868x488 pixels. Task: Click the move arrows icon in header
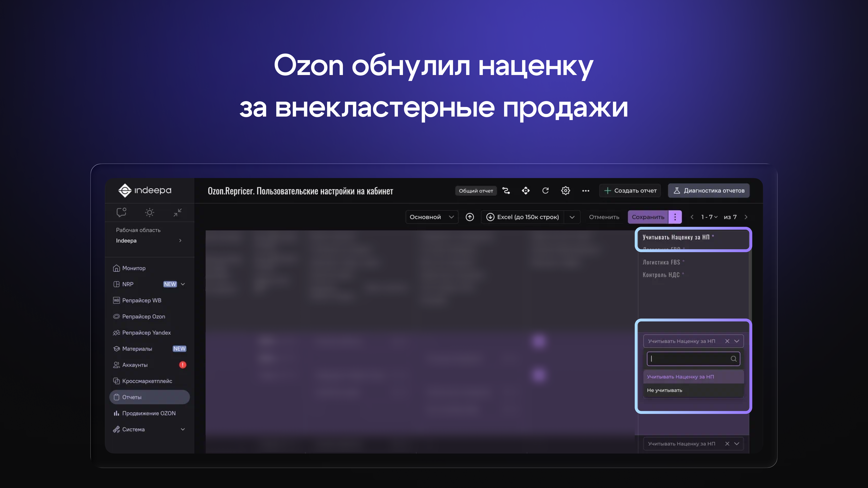(526, 191)
